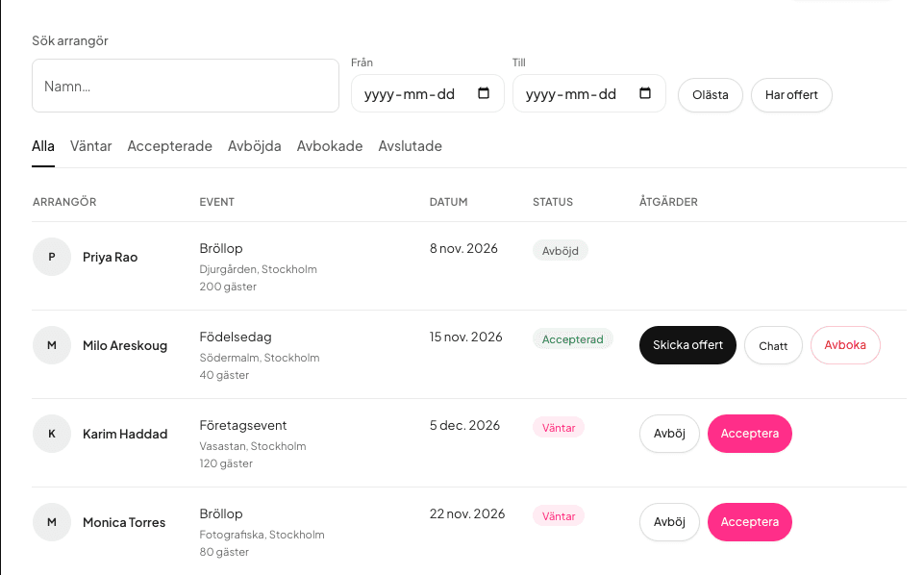Image resolution: width=924 pixels, height=575 pixels.
Task: Click Monica Torres's avatar circle
Action: pos(52,522)
